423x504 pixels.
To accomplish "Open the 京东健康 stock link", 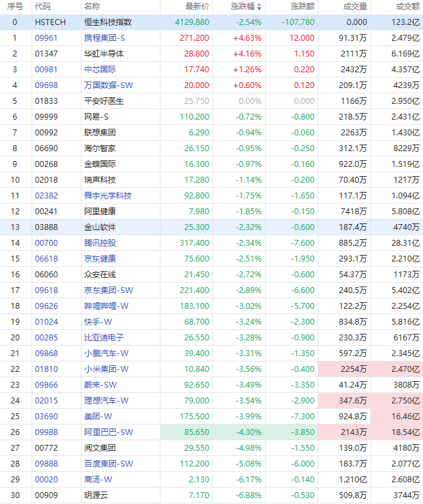I will (x=100, y=258).
